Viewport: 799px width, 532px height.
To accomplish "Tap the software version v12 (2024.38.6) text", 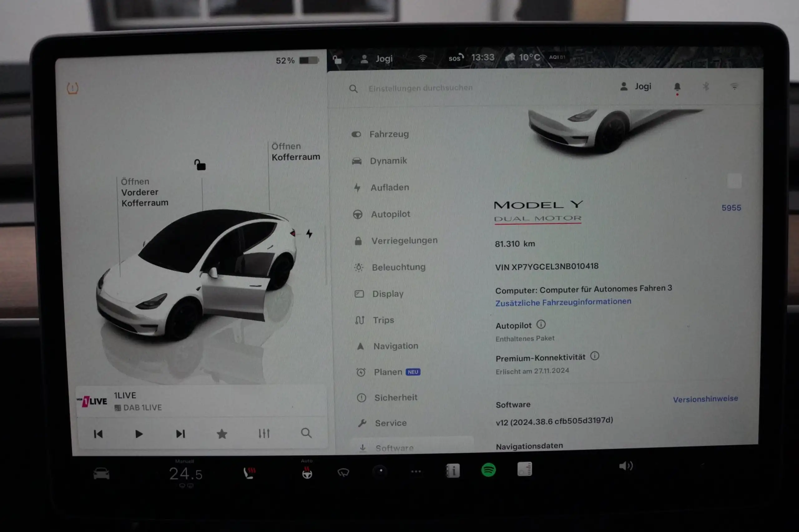I will tap(554, 421).
